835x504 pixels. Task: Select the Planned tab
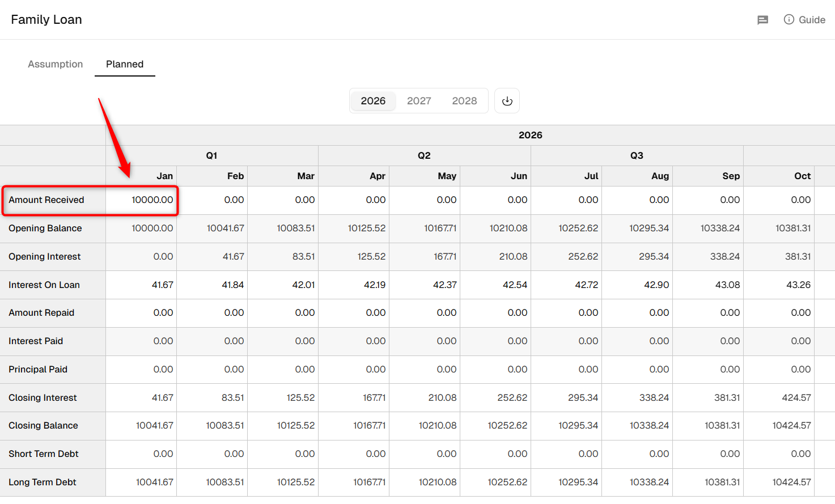click(x=125, y=64)
